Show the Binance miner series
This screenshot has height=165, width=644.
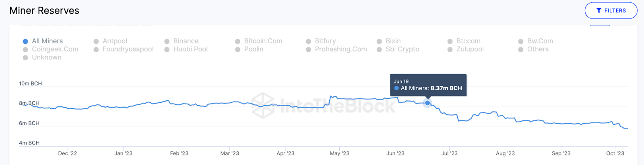point(186,41)
